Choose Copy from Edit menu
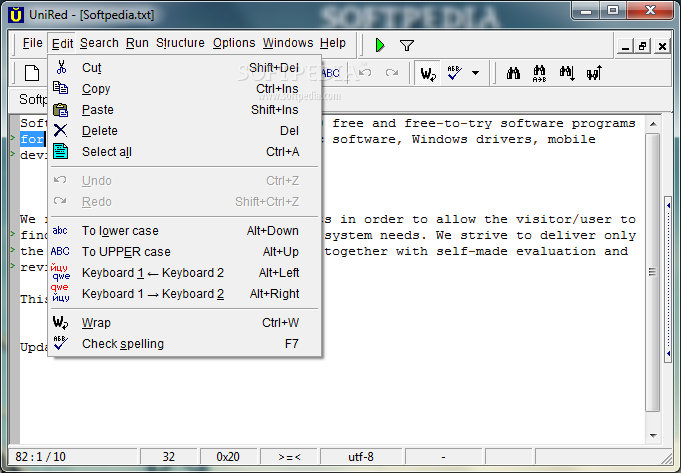This screenshot has width=681, height=473. [185, 89]
